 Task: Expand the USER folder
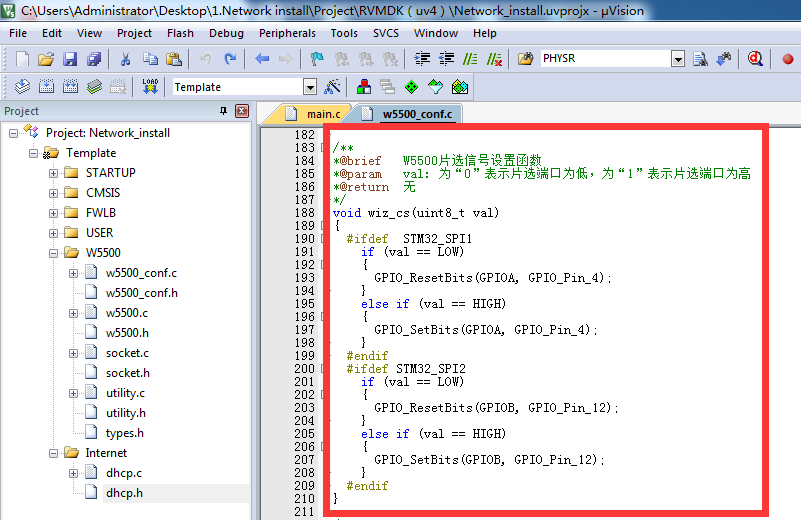(53, 233)
